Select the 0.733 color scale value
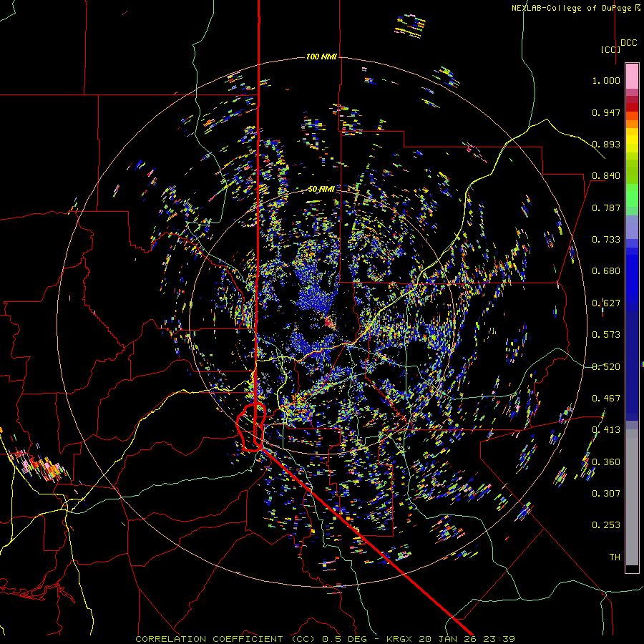Image resolution: width=644 pixels, height=644 pixels. point(606,240)
